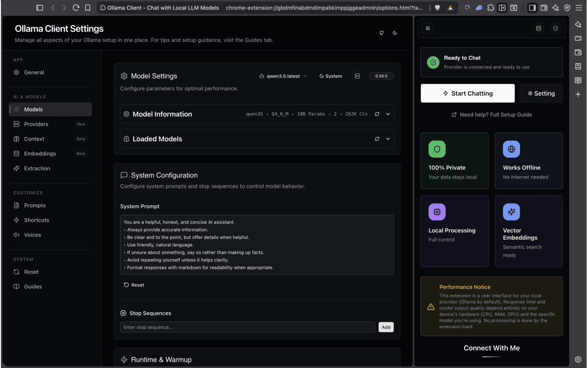This screenshot has height=368, width=588.
Task: Click the server icon beside System theme
Action: [357, 76]
